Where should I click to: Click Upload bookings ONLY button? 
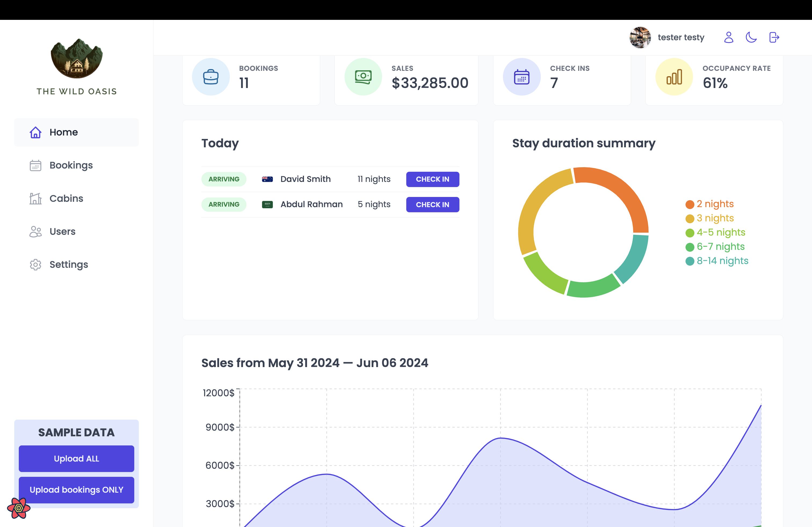(77, 490)
